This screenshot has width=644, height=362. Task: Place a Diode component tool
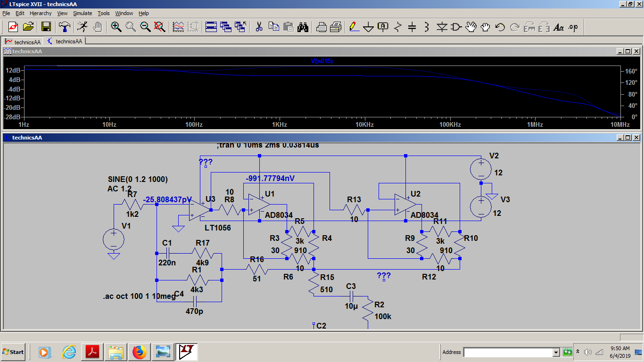click(442, 26)
